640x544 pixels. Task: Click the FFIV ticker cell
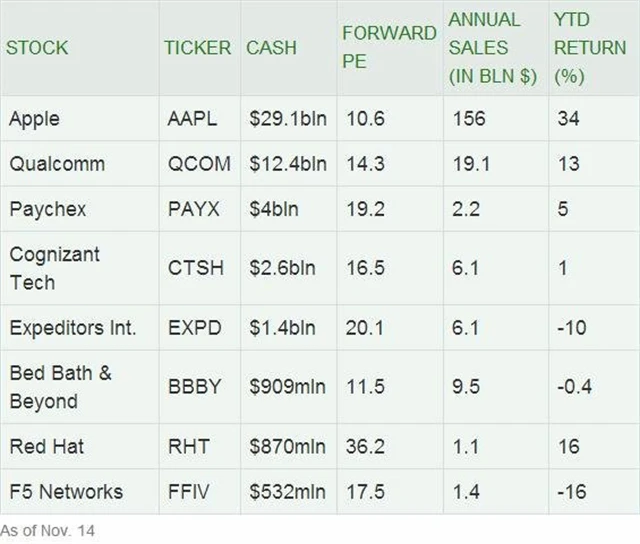190,491
